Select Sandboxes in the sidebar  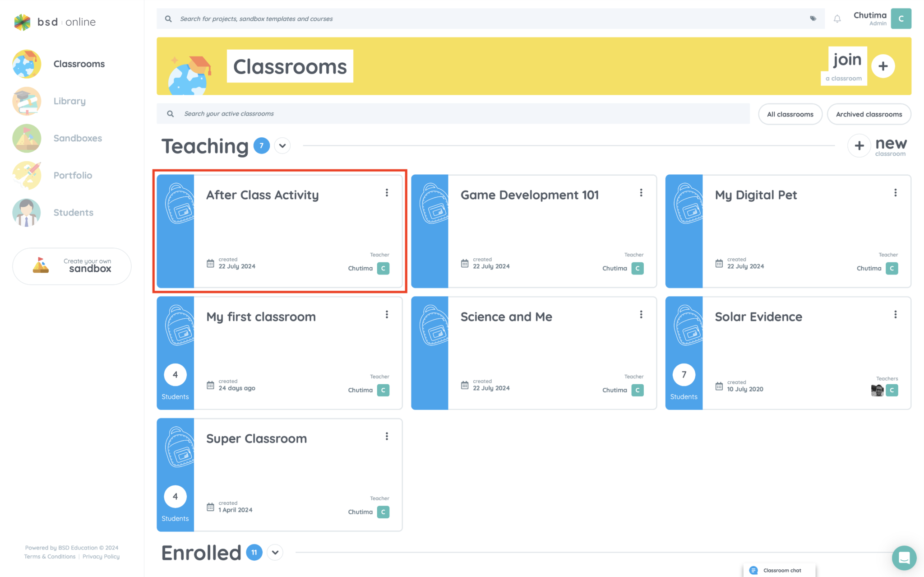[78, 138]
